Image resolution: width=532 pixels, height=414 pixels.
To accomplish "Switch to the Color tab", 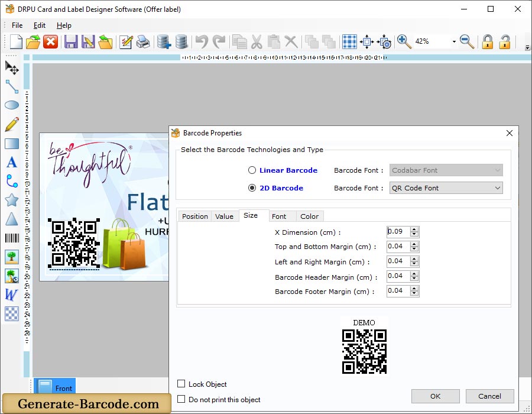I will [309, 216].
